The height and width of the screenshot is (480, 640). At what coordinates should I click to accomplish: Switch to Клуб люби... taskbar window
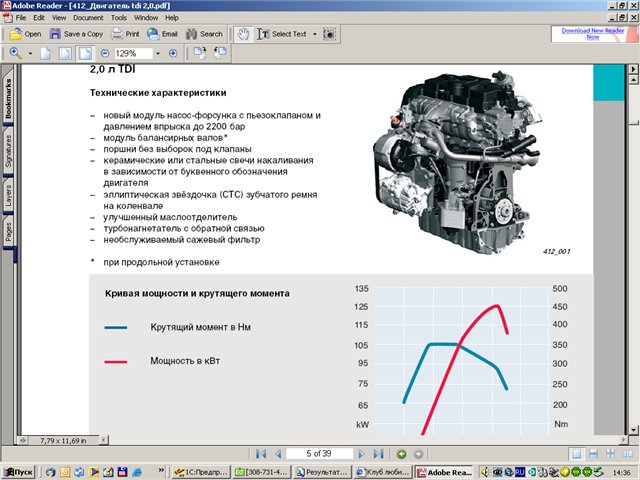coord(383,472)
